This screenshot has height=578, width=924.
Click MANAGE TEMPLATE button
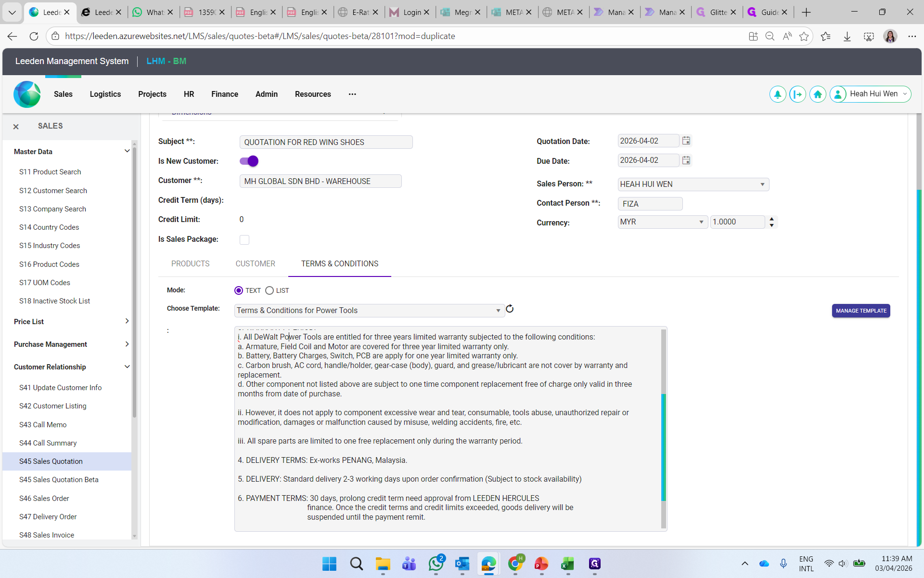coord(861,311)
